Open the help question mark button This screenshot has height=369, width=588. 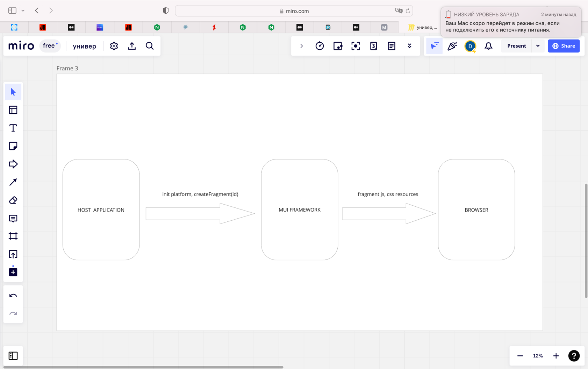[x=574, y=356]
